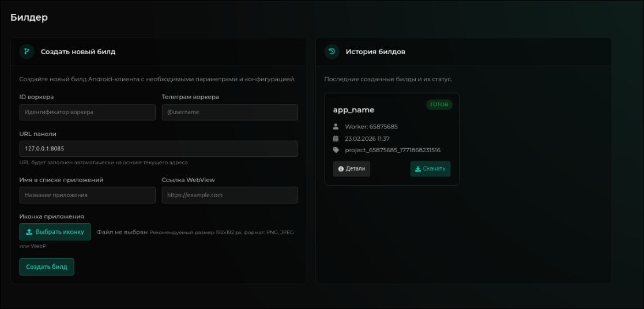Select the URL панели field with 127.0.0.1:8085
The image size is (644, 309).
coord(159,149)
